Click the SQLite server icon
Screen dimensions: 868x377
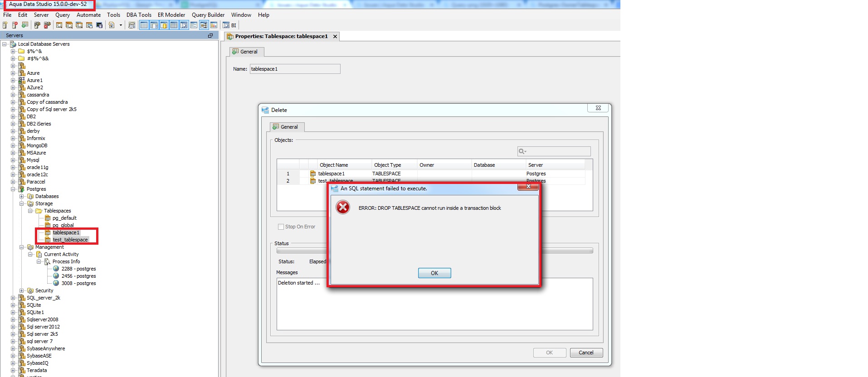pos(21,305)
